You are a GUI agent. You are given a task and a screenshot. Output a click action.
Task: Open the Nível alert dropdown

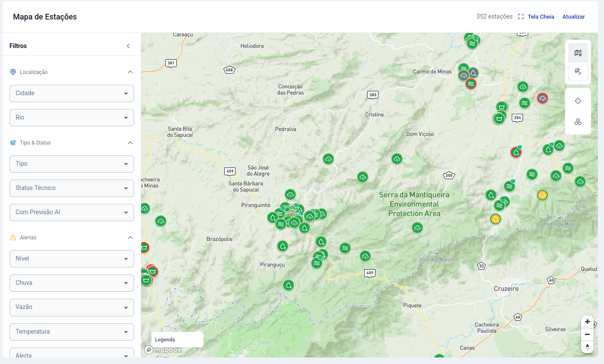(71, 258)
